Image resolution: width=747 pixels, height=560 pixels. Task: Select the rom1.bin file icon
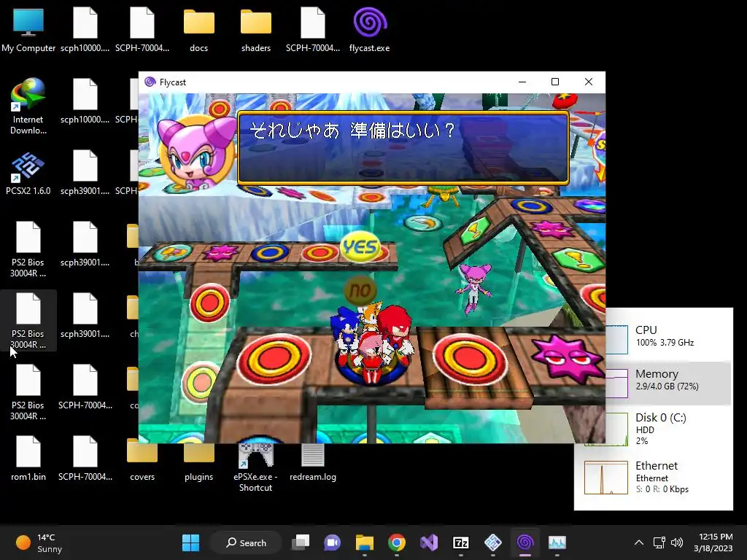(x=28, y=459)
